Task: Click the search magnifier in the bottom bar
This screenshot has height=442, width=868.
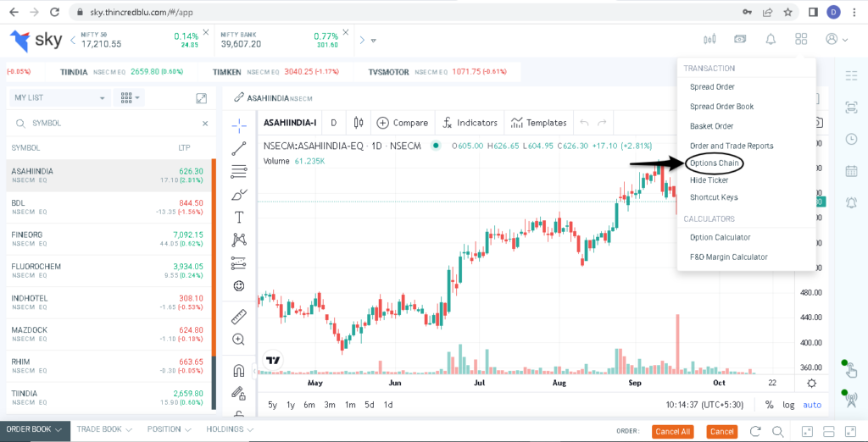Action: point(777,432)
